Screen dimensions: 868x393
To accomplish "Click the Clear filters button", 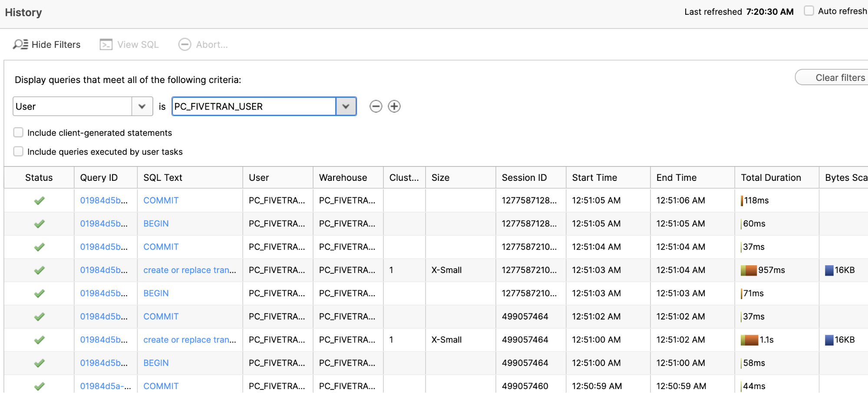I will point(839,78).
